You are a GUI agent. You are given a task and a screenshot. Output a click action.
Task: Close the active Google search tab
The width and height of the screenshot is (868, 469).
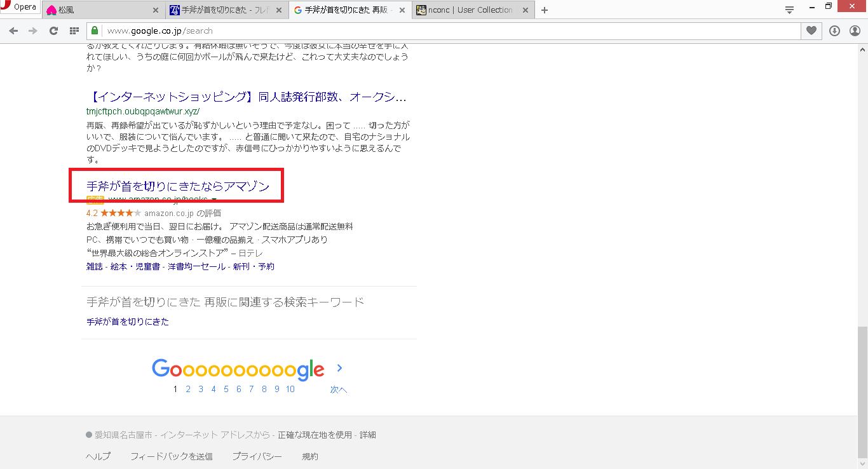[402, 10]
